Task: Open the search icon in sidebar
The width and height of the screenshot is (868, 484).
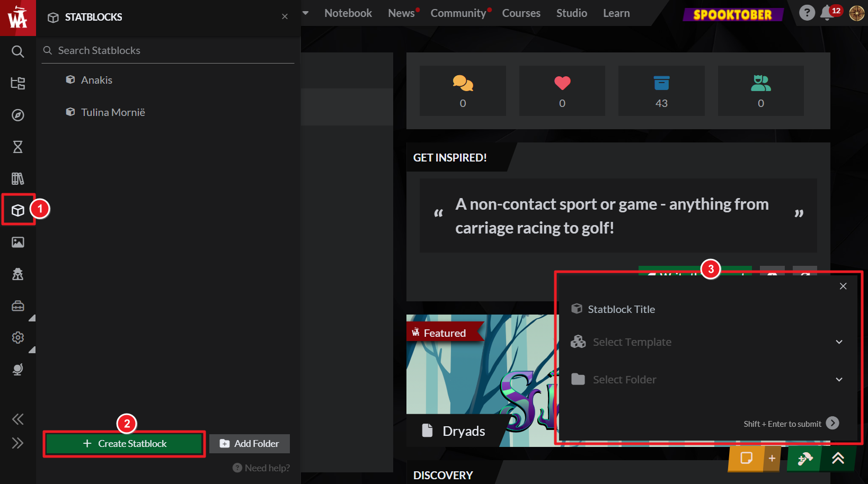Action: [17, 51]
